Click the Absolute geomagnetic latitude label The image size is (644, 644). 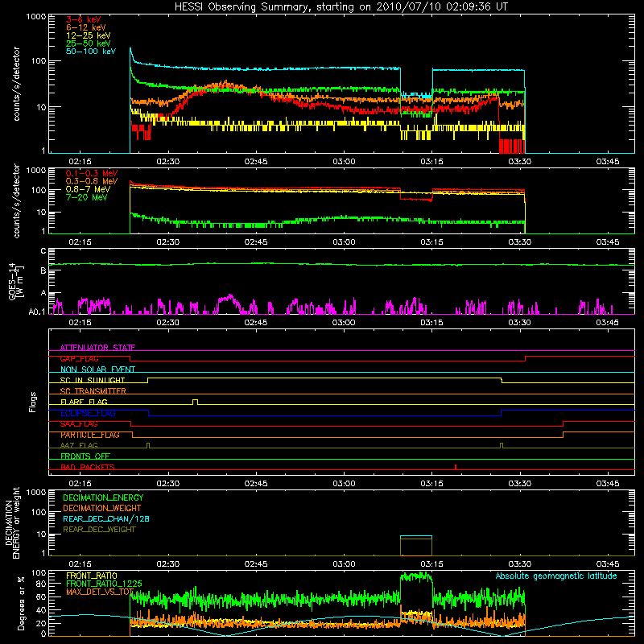pos(556,576)
